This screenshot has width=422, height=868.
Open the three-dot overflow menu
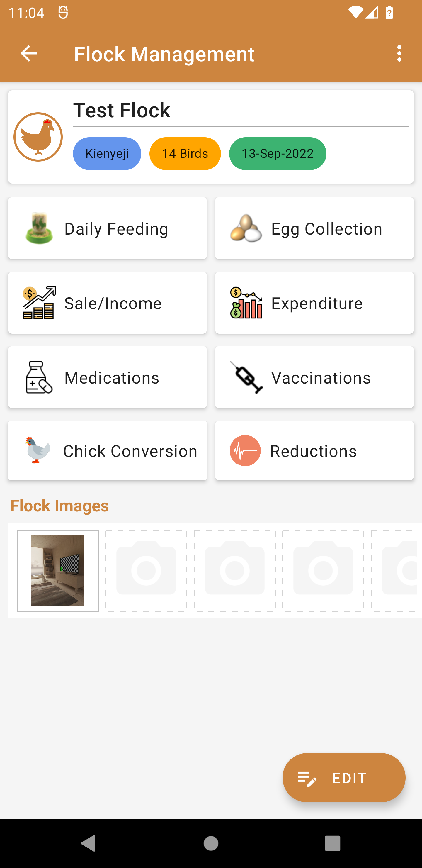399,54
